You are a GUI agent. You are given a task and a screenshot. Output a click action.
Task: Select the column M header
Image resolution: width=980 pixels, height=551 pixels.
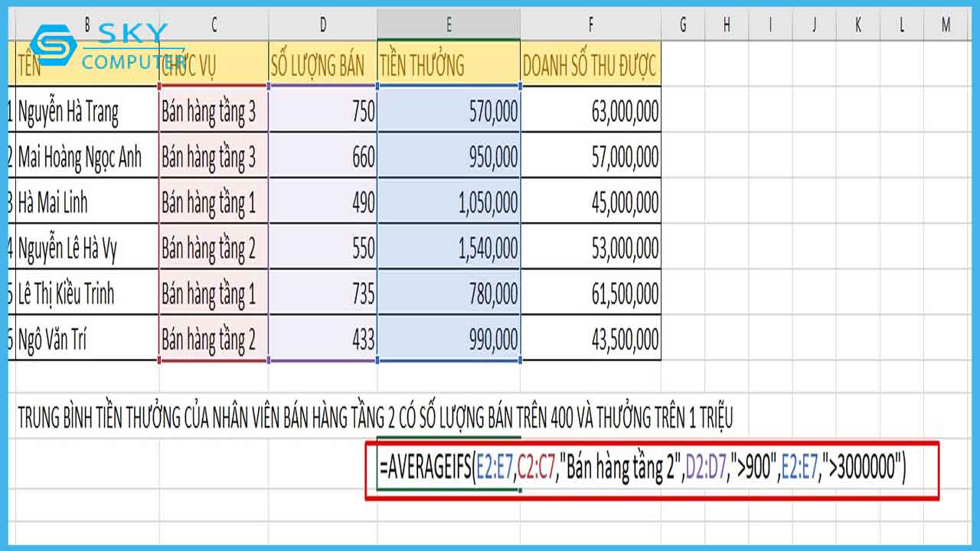[946, 25]
